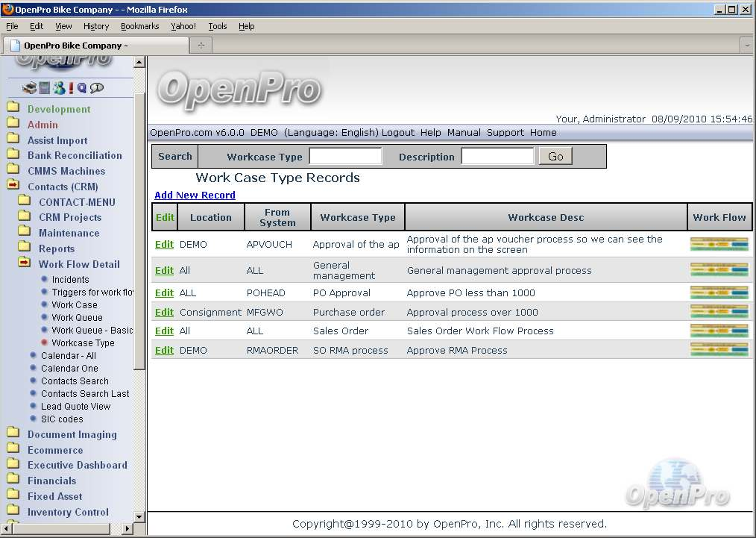756x538 pixels.
Task: Click the sidebar scroll down arrow
Action: (139, 516)
